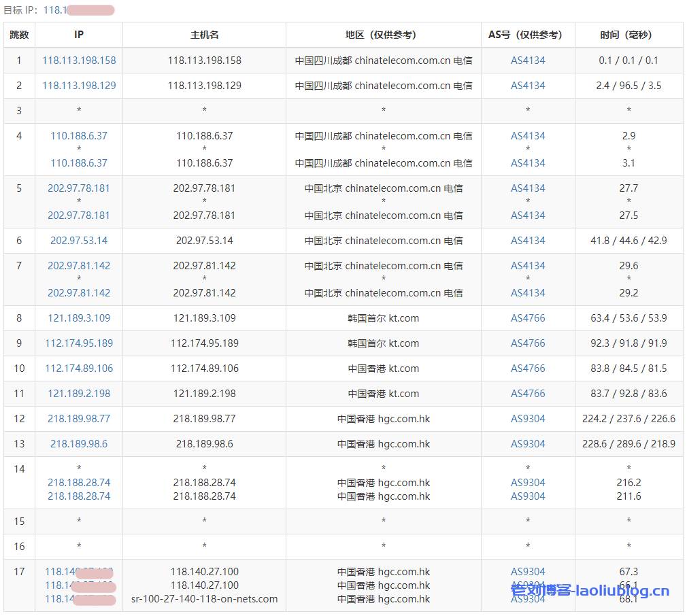Click the 时间（毫秒）column header
Image resolution: width=687 pixels, height=616 pixels.
(x=629, y=35)
